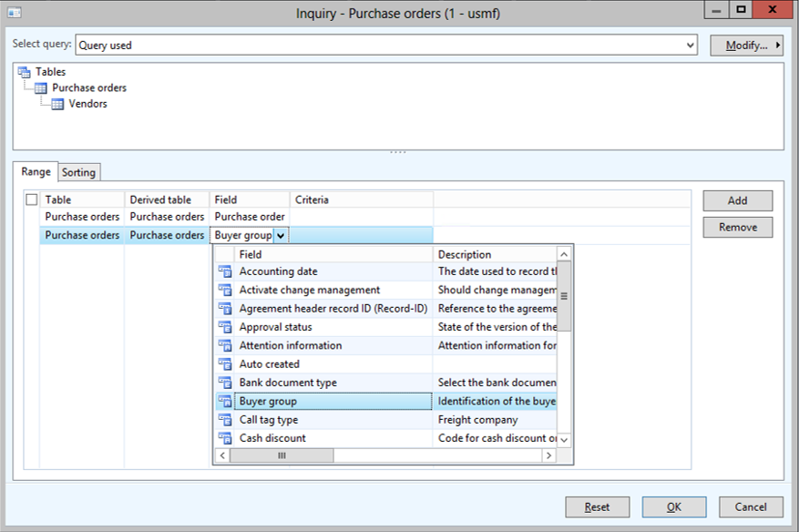Click the application icon in title bar
This screenshot has width=799, height=532.
[15, 14]
